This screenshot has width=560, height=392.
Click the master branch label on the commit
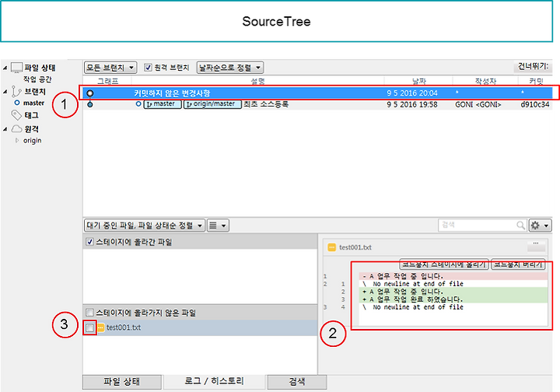pyautogui.click(x=163, y=104)
